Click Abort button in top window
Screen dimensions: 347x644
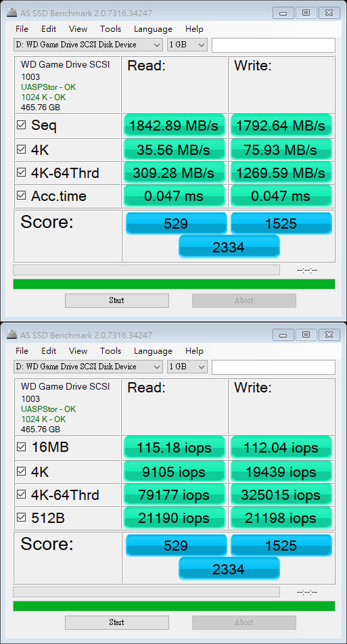244,300
